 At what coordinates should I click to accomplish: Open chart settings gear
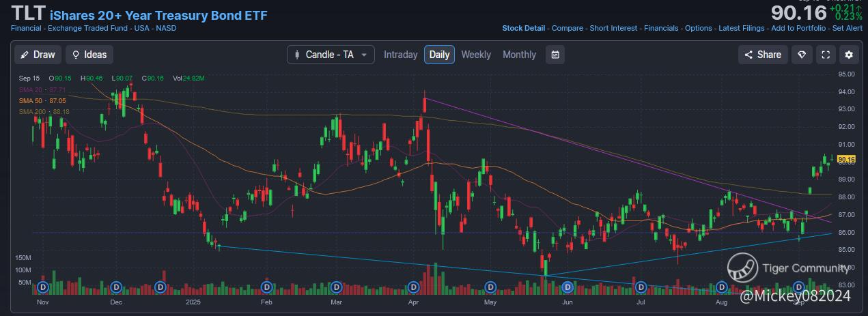pyautogui.click(x=849, y=55)
